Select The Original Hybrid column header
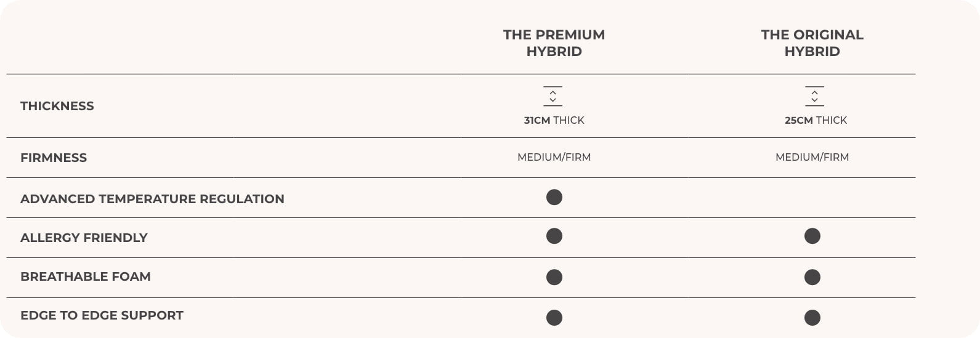Screen dimensions: 980x338 (x=812, y=43)
